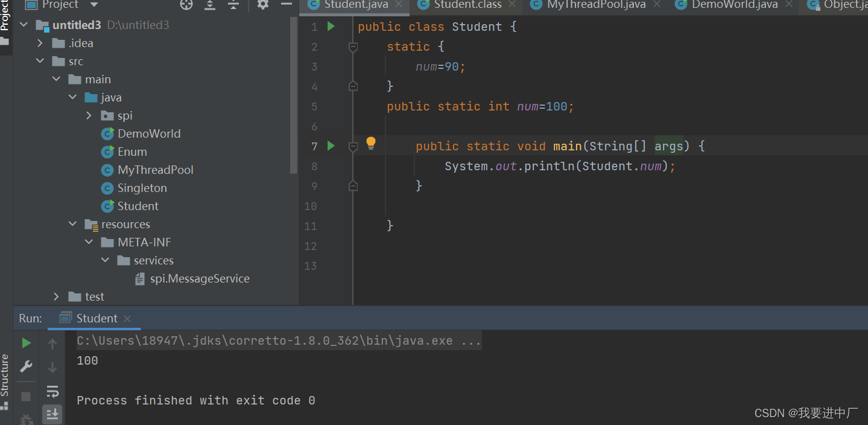Collapse the java source folder

click(x=73, y=98)
